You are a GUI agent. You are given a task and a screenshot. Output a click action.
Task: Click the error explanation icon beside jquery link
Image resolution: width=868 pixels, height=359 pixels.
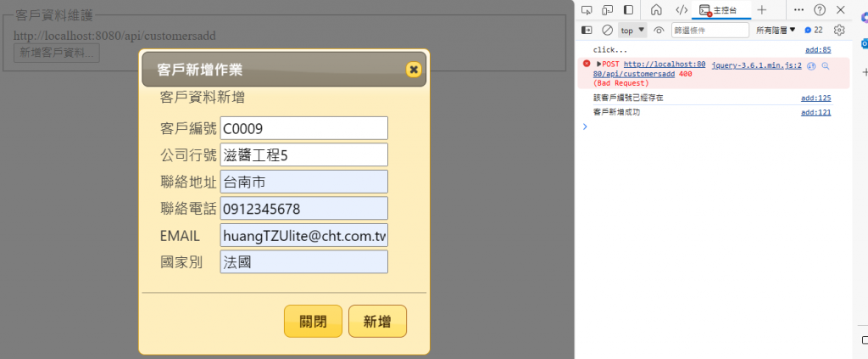[812, 66]
